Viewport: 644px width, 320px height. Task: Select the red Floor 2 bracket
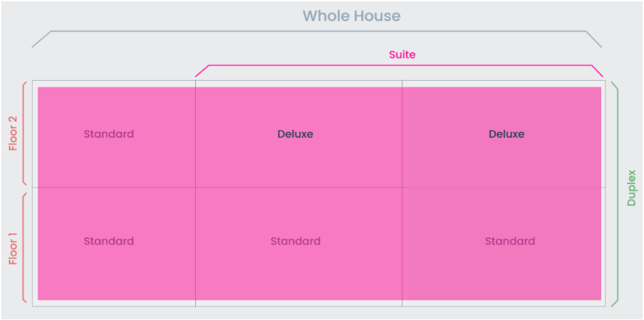[24, 133]
